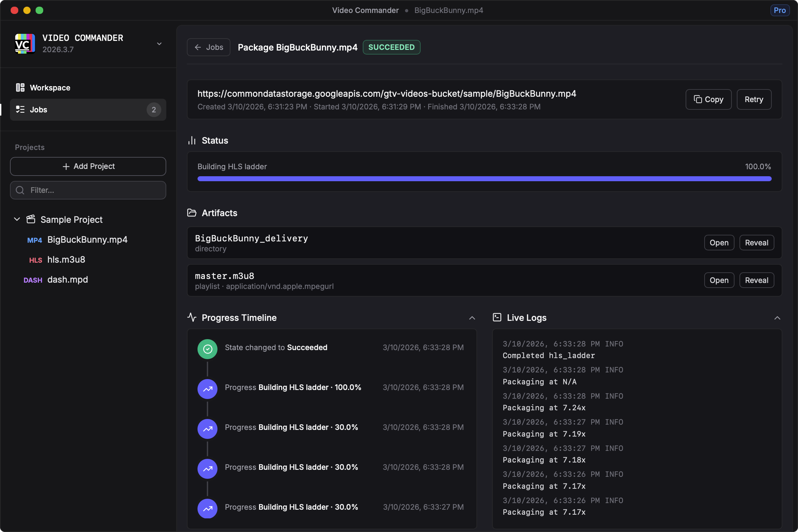
Task: Collapse the Sample Project tree
Action: (17, 219)
